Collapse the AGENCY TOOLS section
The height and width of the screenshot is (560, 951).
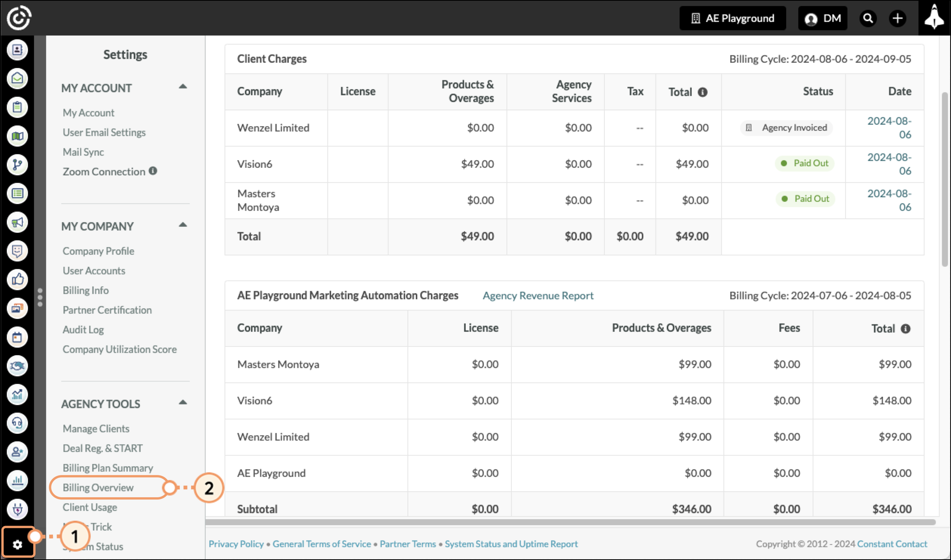183,403
